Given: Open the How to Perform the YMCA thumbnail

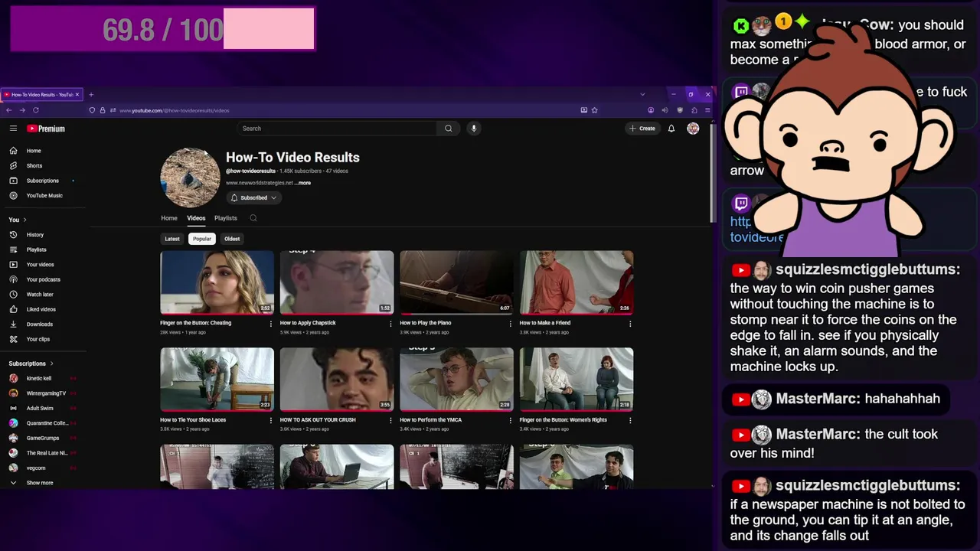Looking at the screenshot, I should [x=456, y=380].
